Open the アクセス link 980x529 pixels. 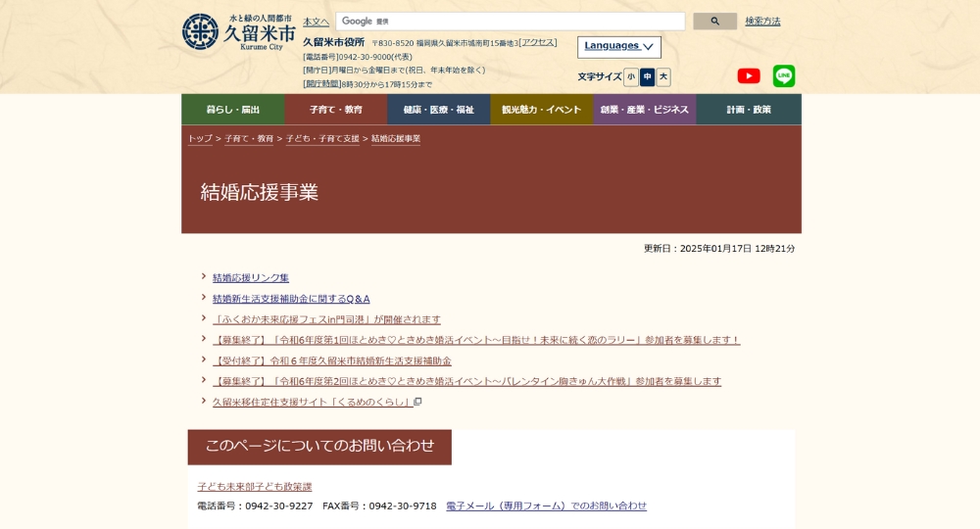click(538, 42)
